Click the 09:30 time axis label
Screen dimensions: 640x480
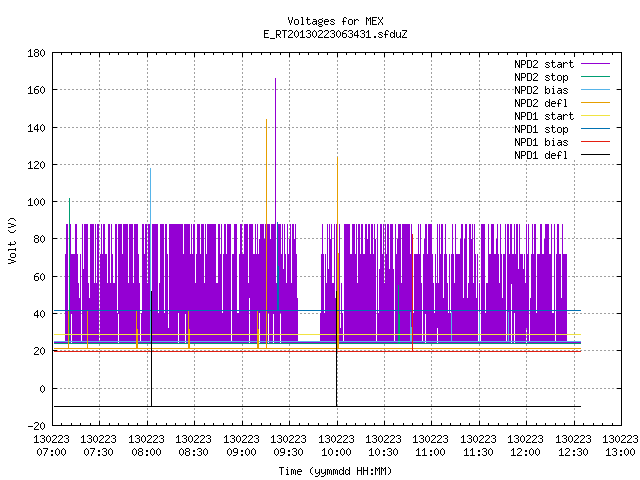click(288, 452)
